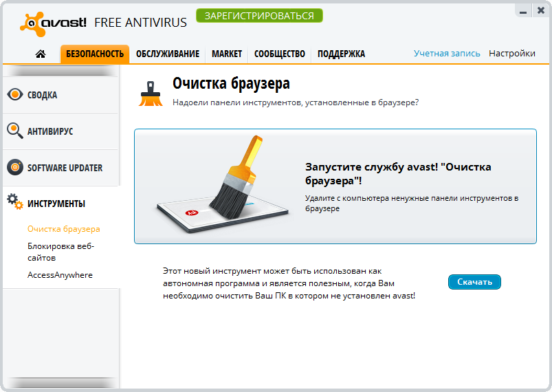This screenshot has width=552, height=392.
Task: Open the Market tab
Action: [227, 54]
